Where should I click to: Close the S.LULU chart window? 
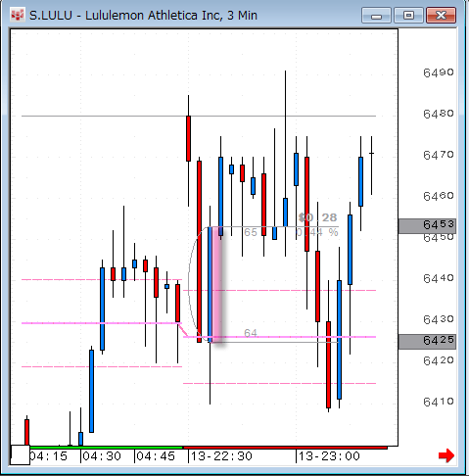point(441,16)
